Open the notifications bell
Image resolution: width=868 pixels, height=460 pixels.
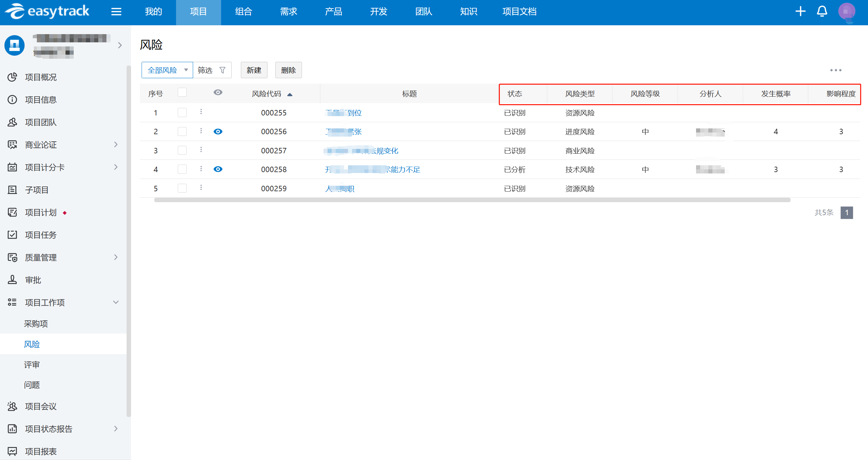pyautogui.click(x=822, y=11)
